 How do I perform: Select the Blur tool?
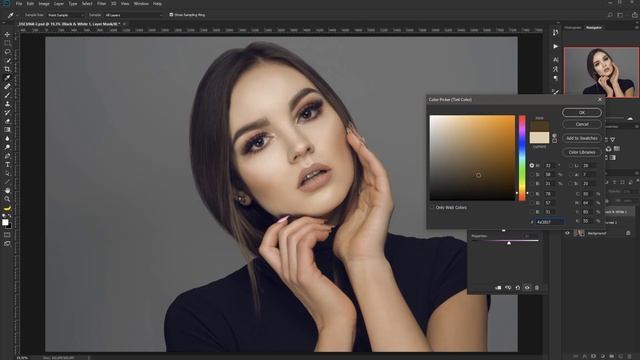pos(7,138)
